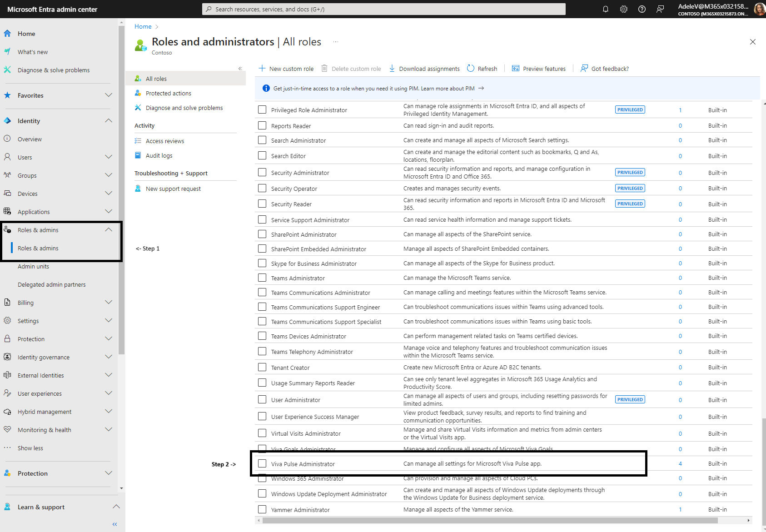Click the search resources input field

(383, 9)
